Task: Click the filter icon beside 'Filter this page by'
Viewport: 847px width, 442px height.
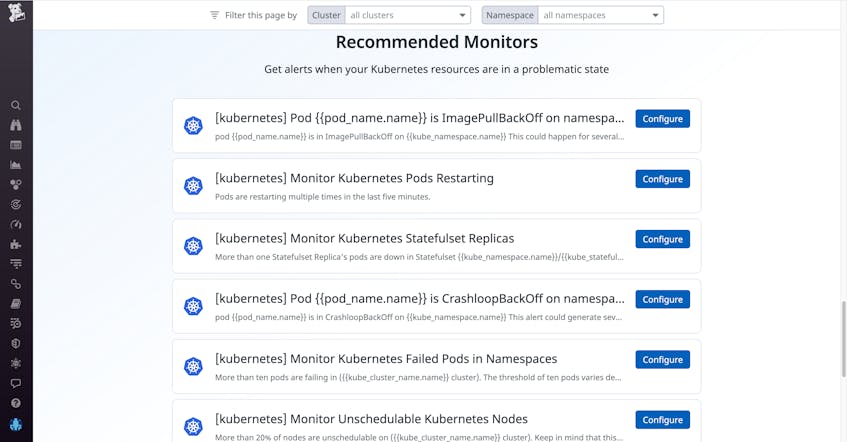Action: click(214, 15)
